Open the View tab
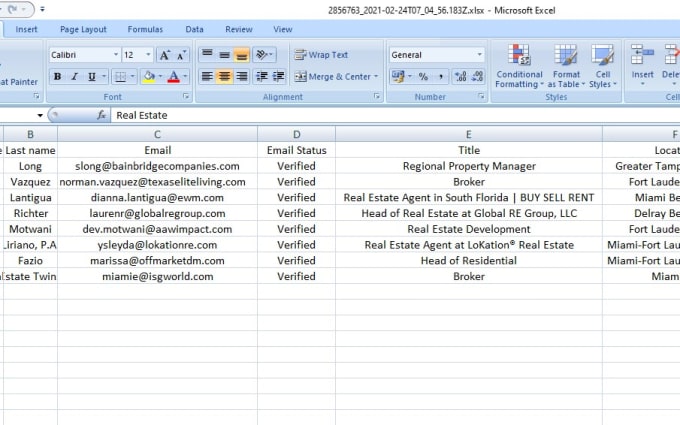 [x=283, y=29]
